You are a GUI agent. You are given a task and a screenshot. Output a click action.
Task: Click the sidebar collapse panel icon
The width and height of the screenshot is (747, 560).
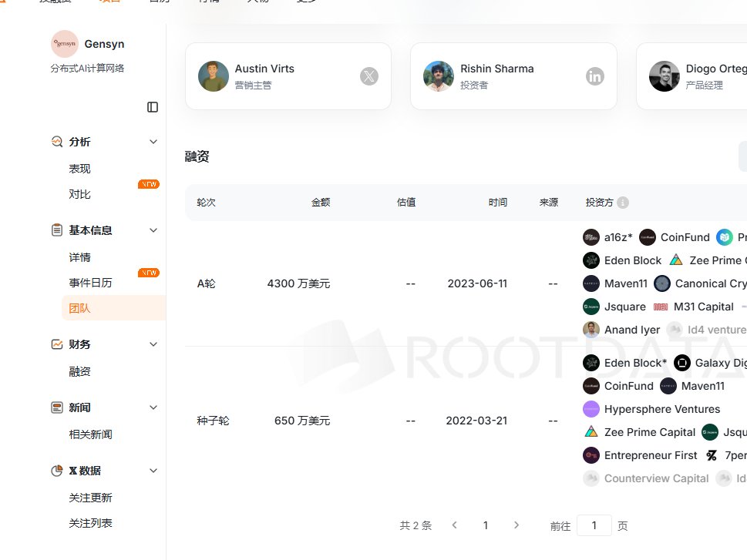(x=153, y=106)
